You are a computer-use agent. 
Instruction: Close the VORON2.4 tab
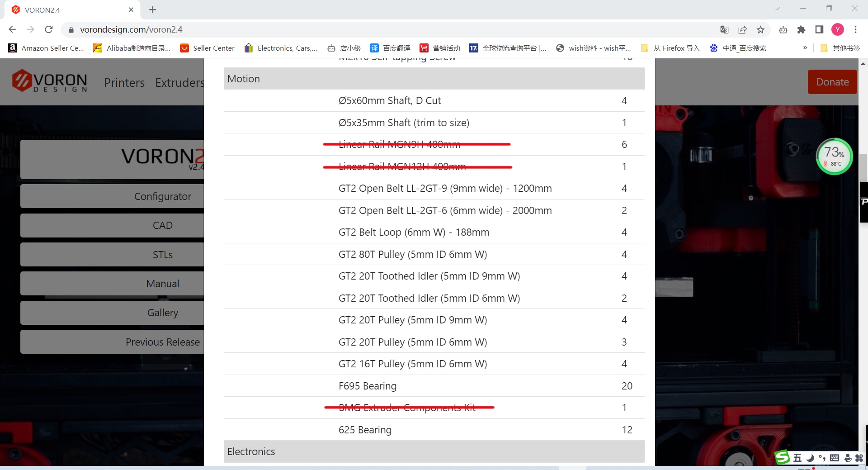[x=131, y=9]
